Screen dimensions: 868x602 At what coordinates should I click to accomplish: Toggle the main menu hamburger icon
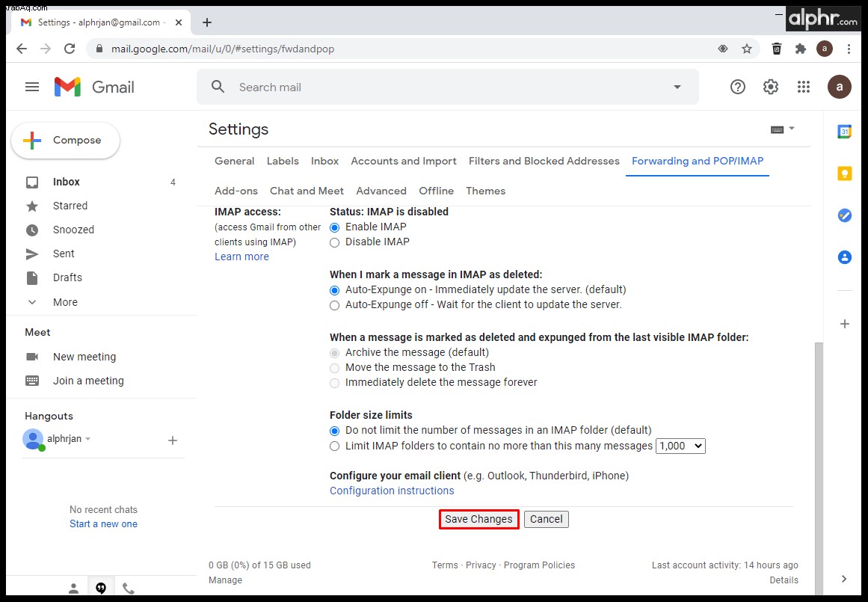tap(32, 87)
